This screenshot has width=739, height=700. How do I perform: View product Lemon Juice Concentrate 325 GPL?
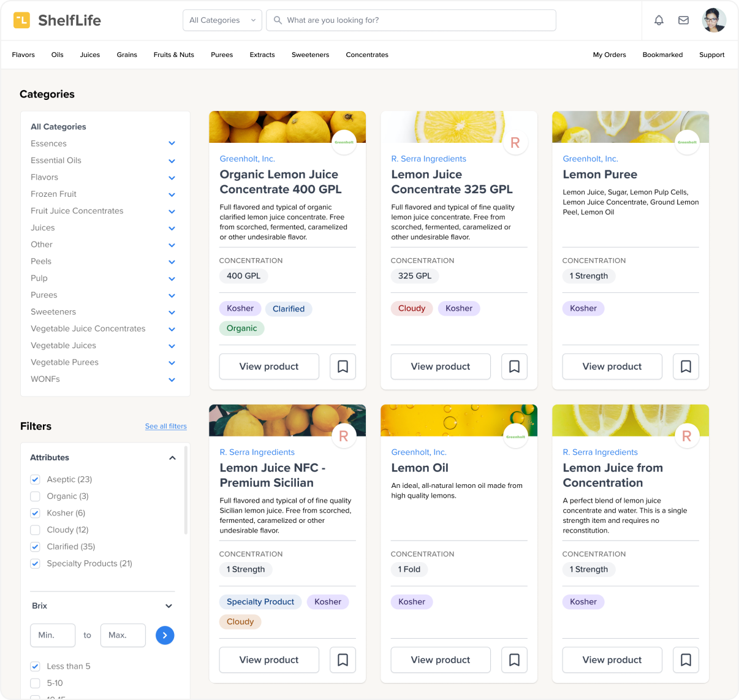(441, 367)
